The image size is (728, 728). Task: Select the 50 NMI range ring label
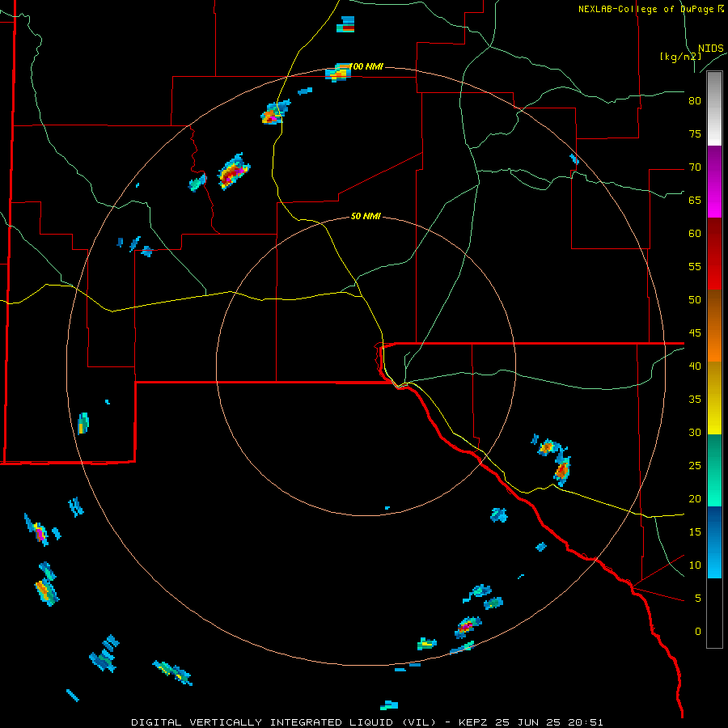(366, 216)
